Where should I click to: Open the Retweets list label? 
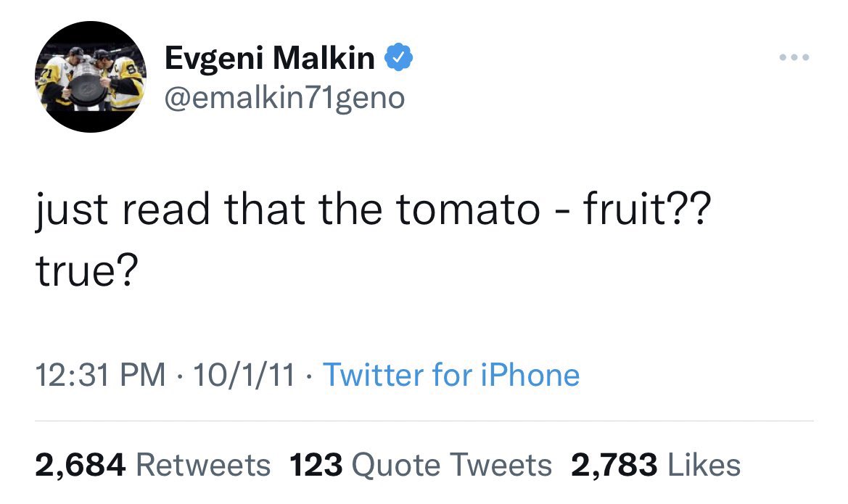click(x=203, y=465)
